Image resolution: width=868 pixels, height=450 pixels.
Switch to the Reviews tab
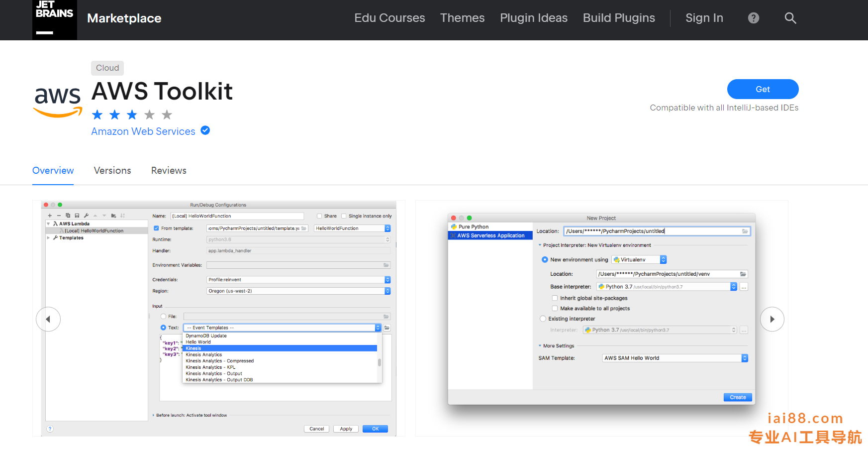tap(169, 171)
